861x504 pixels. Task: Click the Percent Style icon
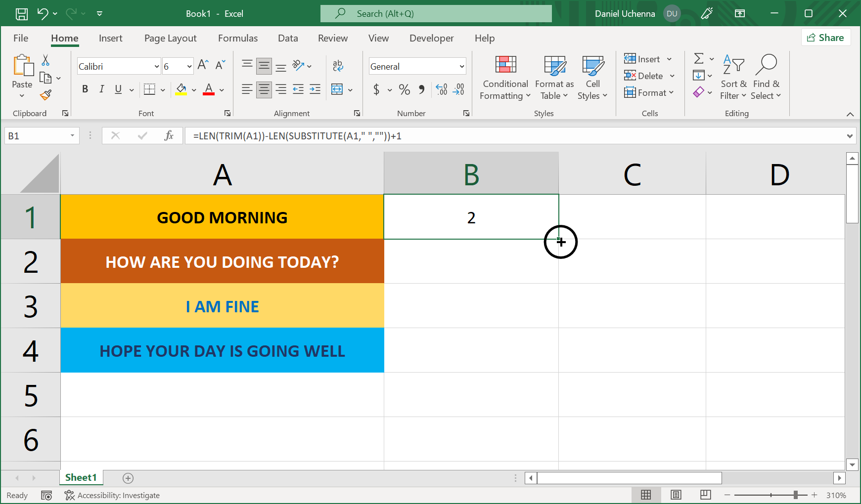point(405,89)
